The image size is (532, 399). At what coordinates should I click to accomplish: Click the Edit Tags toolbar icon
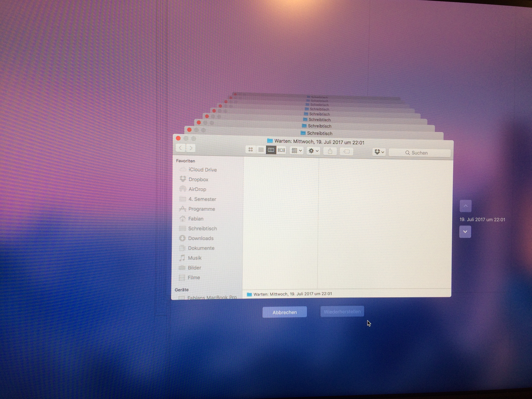(346, 152)
